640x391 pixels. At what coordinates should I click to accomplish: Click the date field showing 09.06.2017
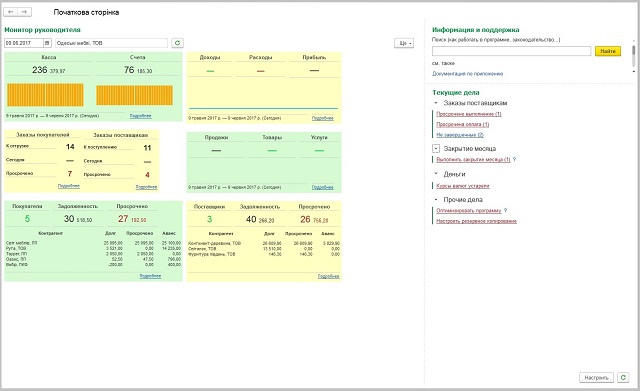coord(24,43)
